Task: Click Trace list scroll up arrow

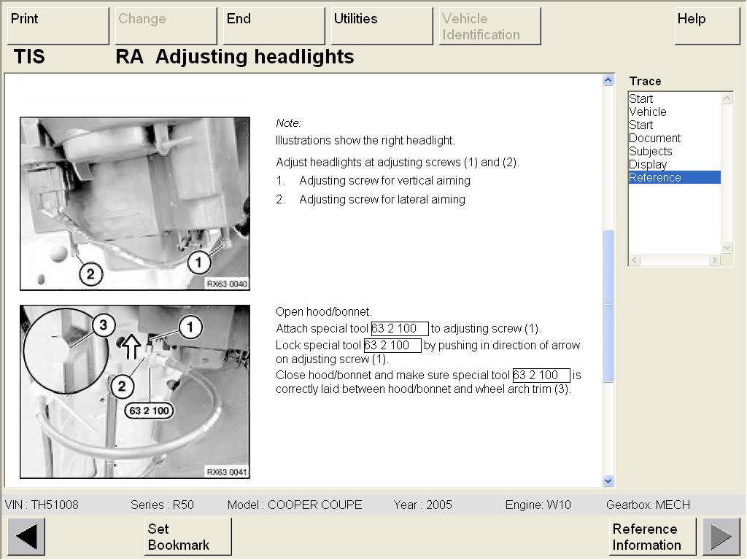Action: point(727,98)
